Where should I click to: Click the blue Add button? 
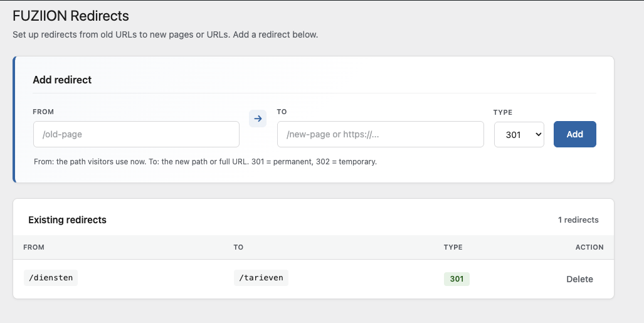point(574,134)
